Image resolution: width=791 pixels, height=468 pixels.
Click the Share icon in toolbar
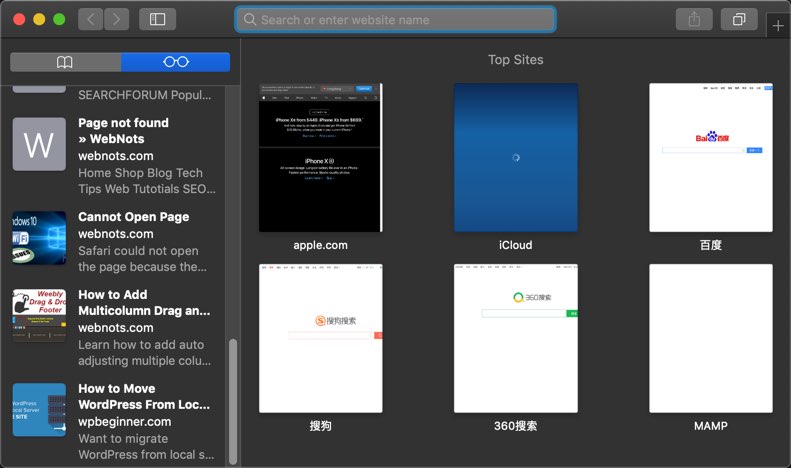tap(694, 19)
